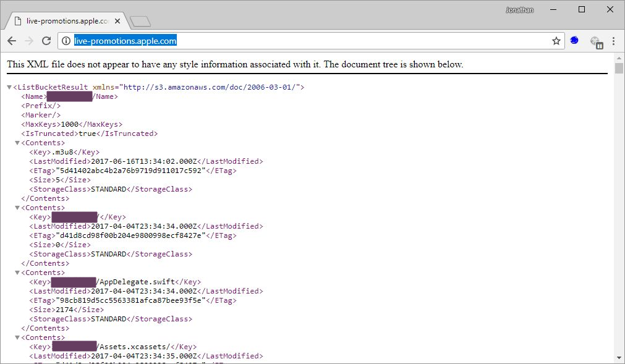Image resolution: width=625 pixels, height=364 pixels.
Task: Click LastModified 2017-06-16T13:34:02.000Z
Action: click(144, 161)
